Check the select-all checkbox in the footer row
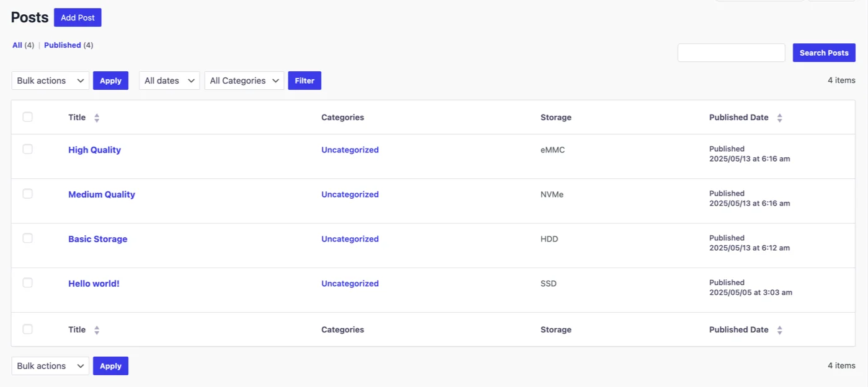 pyautogui.click(x=27, y=329)
